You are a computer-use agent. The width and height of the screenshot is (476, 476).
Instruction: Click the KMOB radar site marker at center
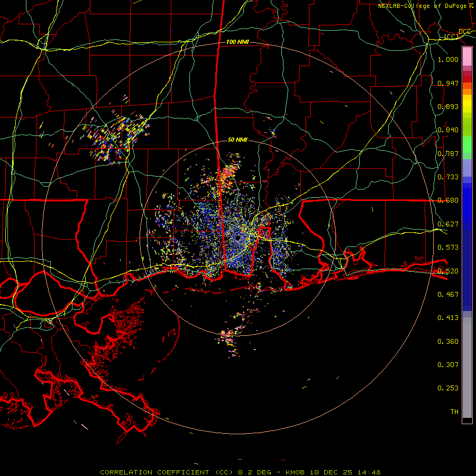pyautogui.click(x=237, y=238)
